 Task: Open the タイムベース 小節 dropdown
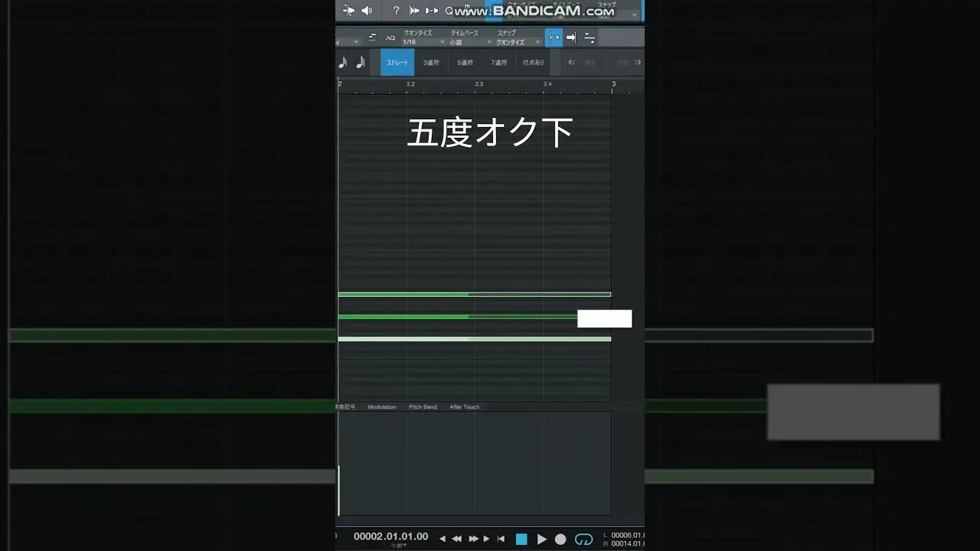(x=469, y=42)
